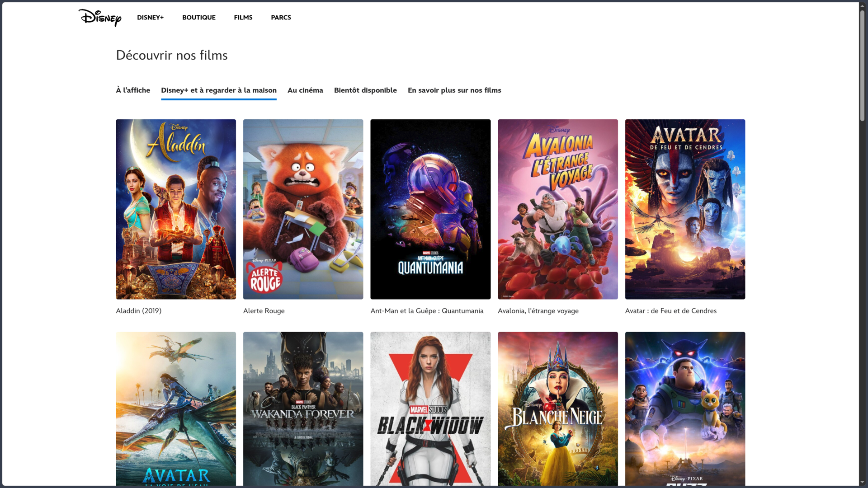The width and height of the screenshot is (868, 488).
Task: Click Ant-Man et la Guêpe : Quantumania title
Action: [x=427, y=311]
